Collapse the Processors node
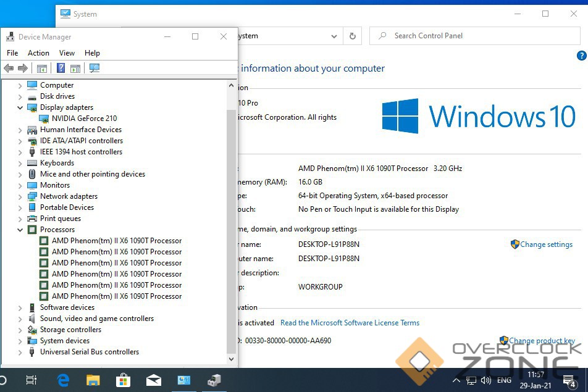 [20, 230]
